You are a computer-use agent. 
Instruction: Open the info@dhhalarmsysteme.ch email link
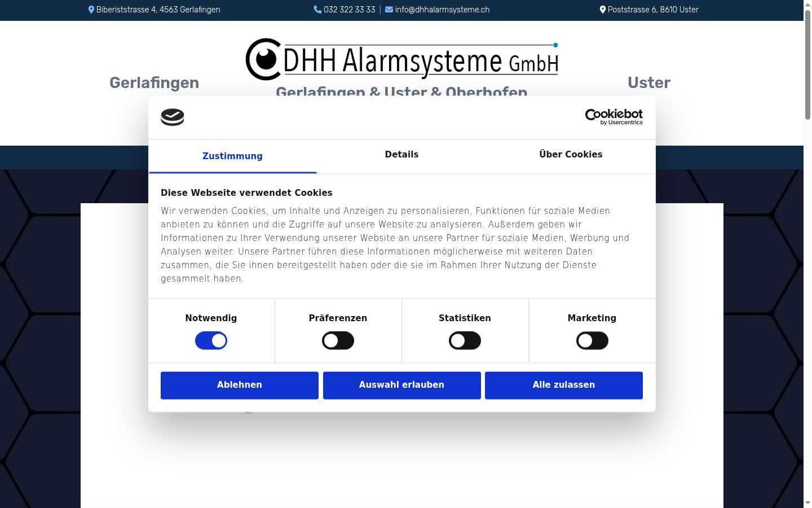pyautogui.click(x=442, y=10)
